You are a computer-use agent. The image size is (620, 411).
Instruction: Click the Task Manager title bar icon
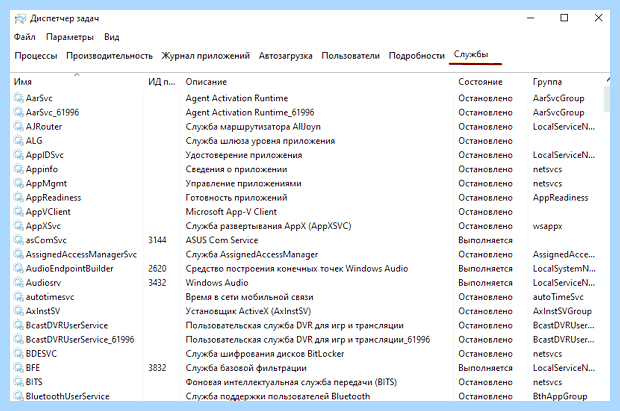click(x=20, y=19)
